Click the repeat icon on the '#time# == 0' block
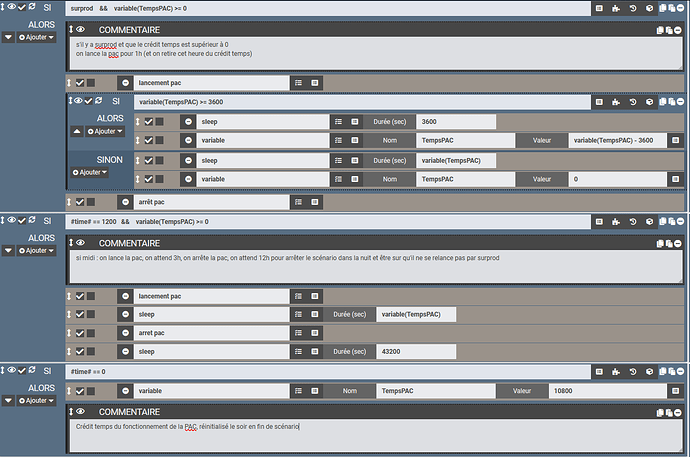The width and height of the screenshot is (690, 457). [31, 371]
